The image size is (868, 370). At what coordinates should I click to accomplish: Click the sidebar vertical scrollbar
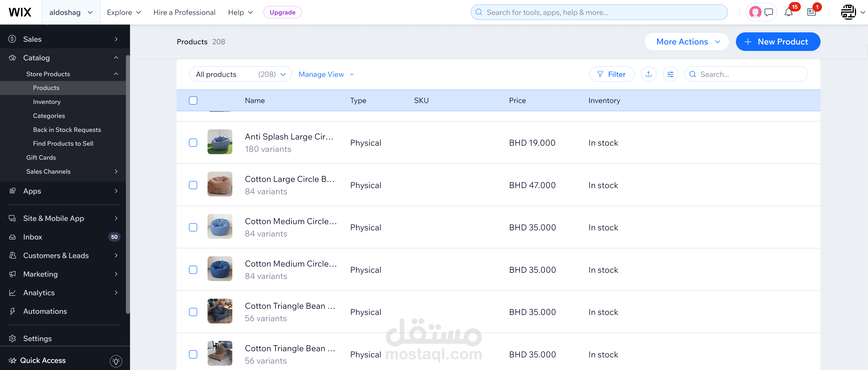click(x=128, y=184)
